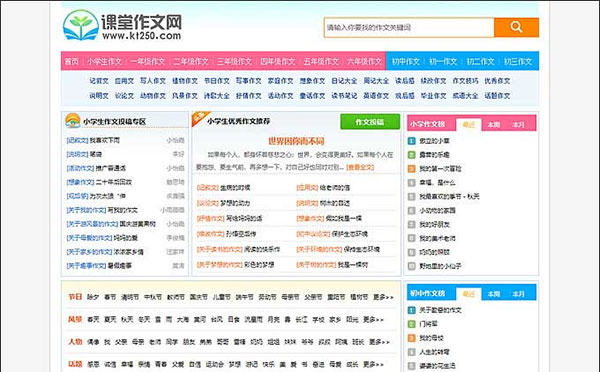Click the orange search magnifier button
Screen dimensions: 600x372
[516, 27]
